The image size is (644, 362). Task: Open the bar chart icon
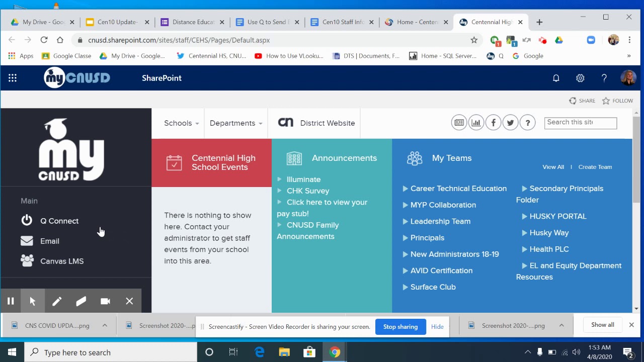[476, 123]
